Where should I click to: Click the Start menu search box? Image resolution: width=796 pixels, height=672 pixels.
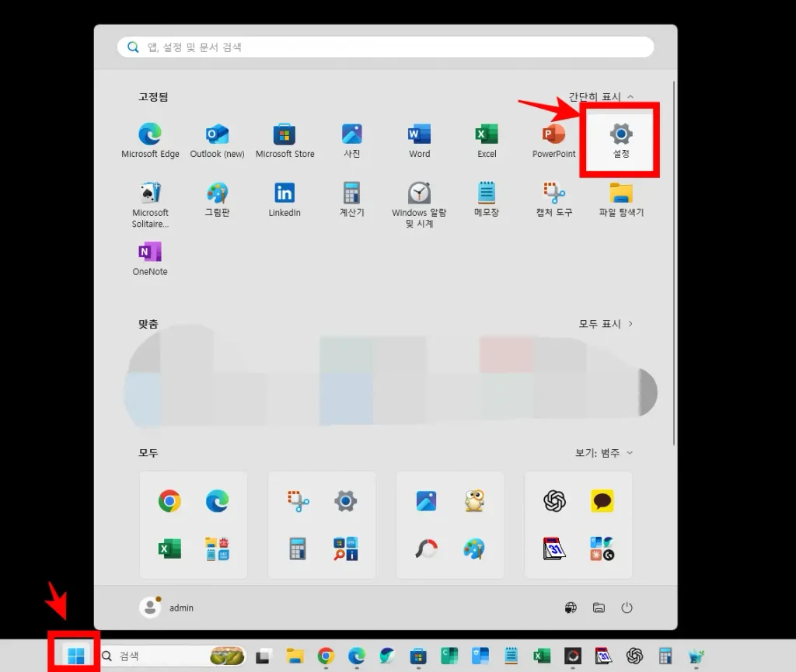(x=386, y=47)
